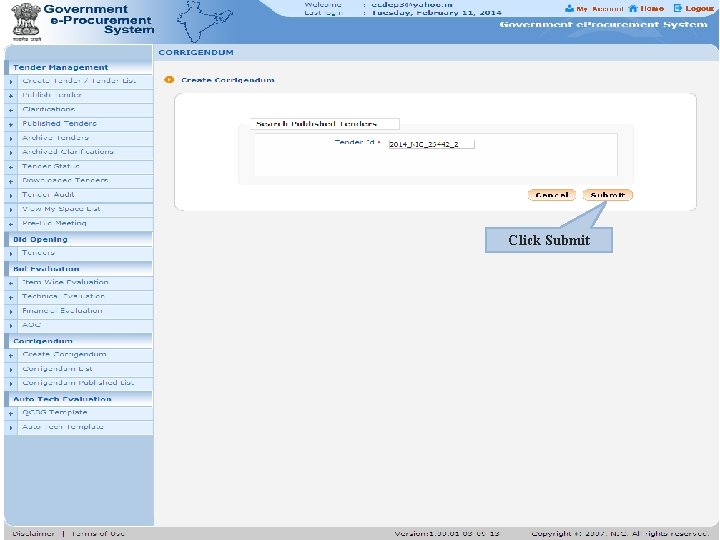The height and width of the screenshot is (540, 720).
Task: Open the Disclaimer footer link
Action: 34,534
